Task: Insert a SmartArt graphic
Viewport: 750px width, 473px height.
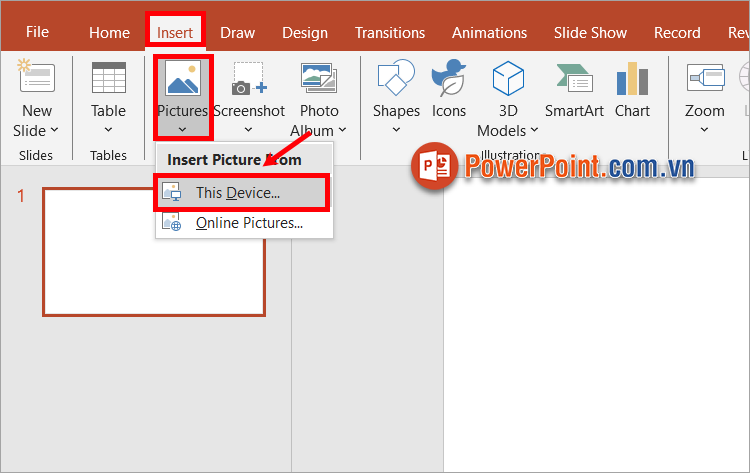Action: 574,90
